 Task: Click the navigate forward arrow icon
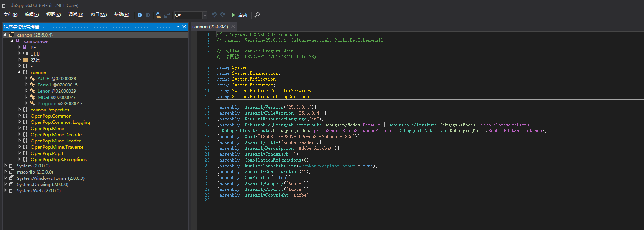pyautogui.click(x=148, y=15)
